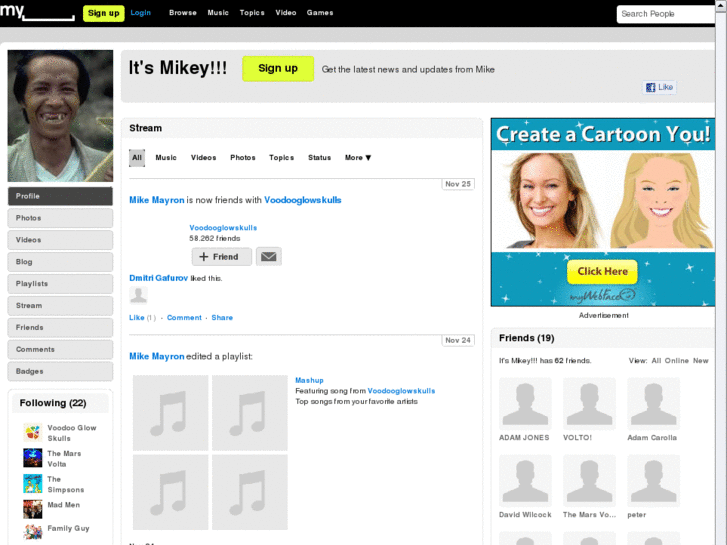Filter the stream by Videos
This screenshot has height=545, width=727.
(204, 158)
